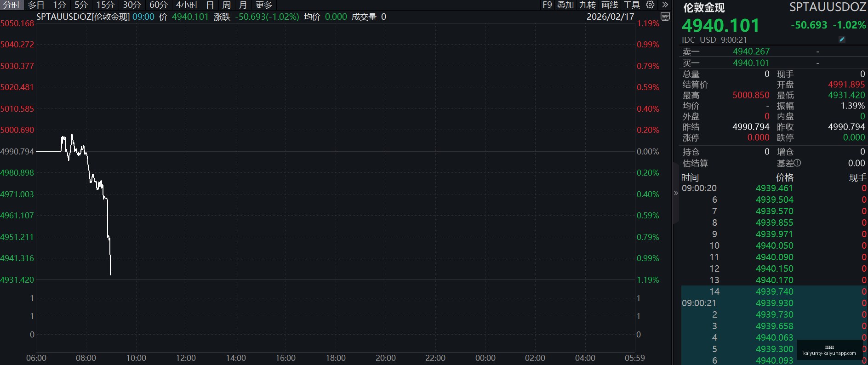Select the 5分 period tab
868x365 pixels.
[x=81, y=5]
